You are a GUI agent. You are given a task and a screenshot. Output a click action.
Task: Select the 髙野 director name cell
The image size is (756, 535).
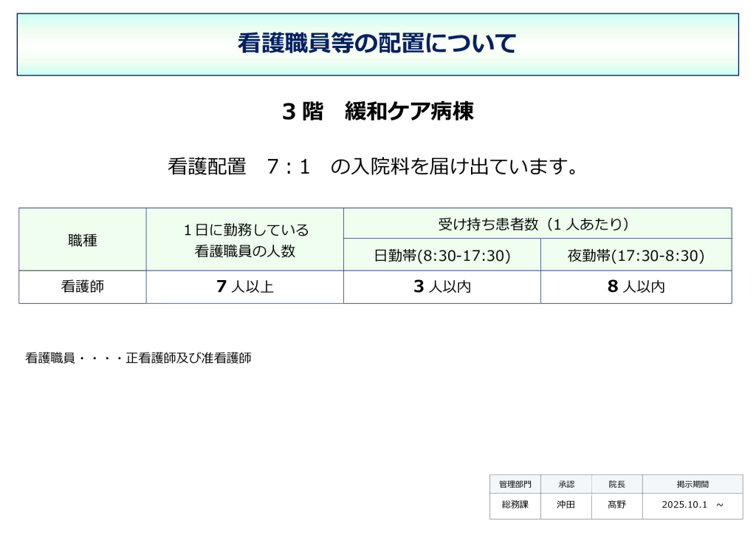[616, 506]
